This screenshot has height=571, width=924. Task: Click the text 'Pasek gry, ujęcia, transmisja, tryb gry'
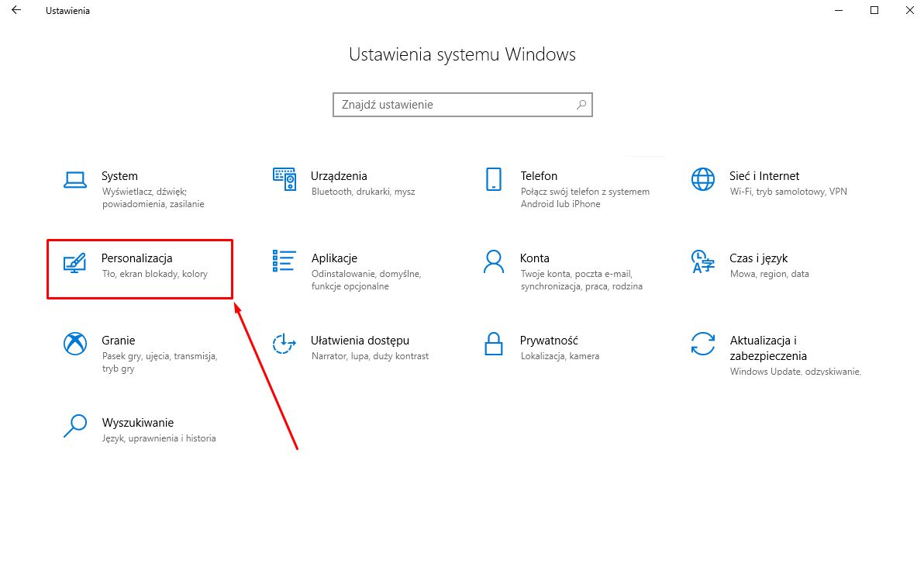click(x=160, y=362)
